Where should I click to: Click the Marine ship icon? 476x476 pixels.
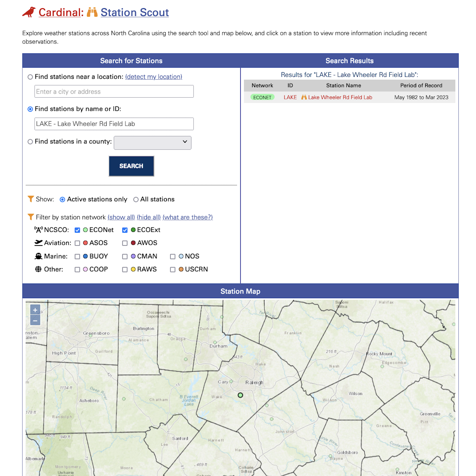click(x=38, y=256)
